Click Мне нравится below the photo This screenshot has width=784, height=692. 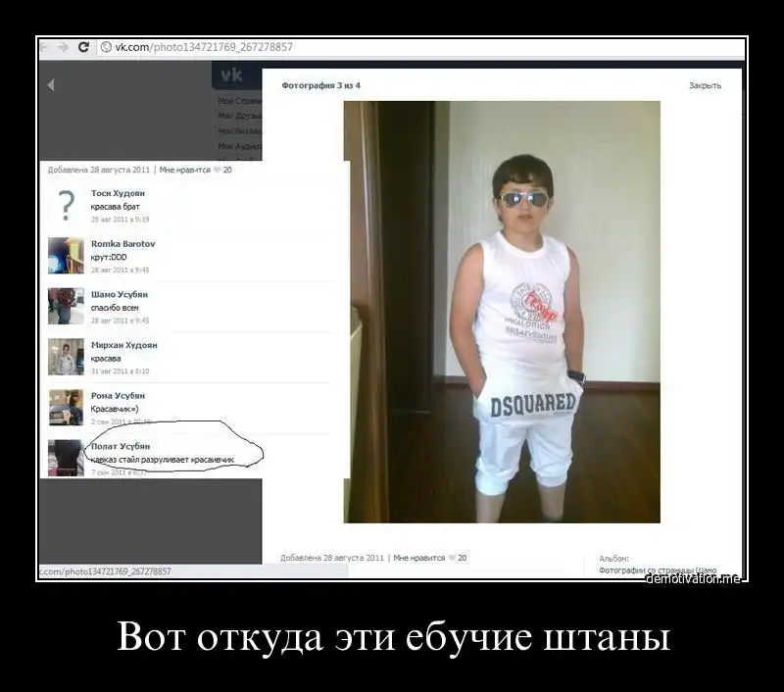click(418, 558)
